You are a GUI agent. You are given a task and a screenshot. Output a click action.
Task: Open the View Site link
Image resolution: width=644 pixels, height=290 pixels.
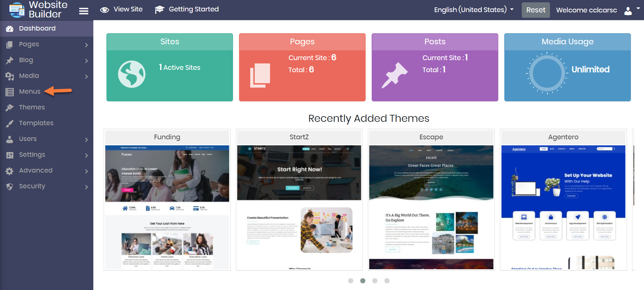tap(122, 9)
